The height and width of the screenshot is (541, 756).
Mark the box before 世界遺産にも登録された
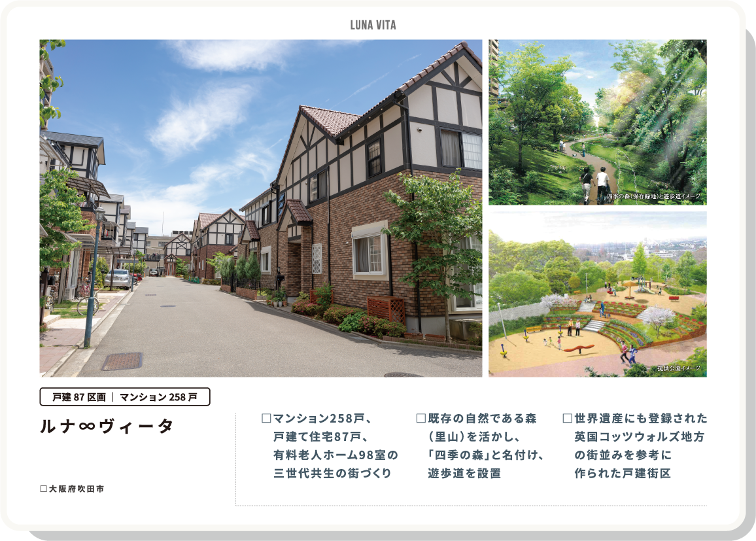(x=567, y=418)
